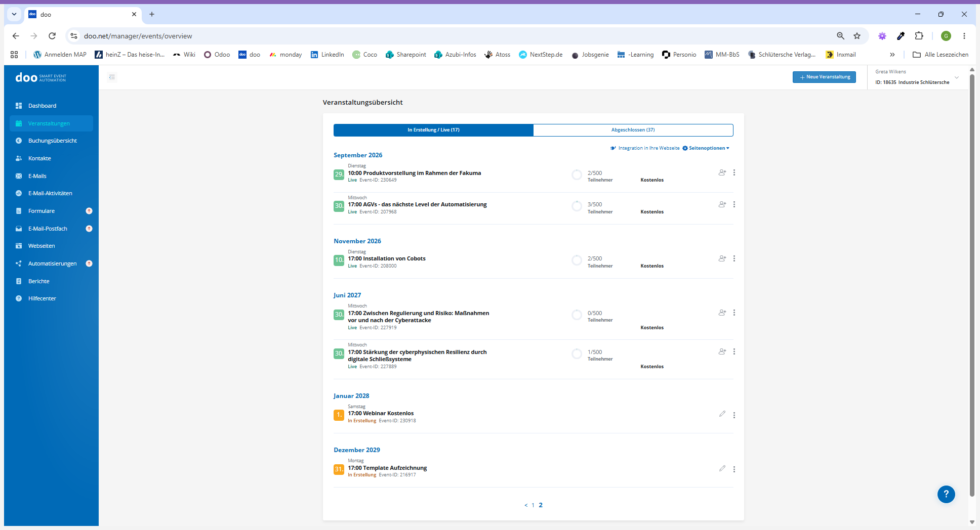Open the Webseiten sidebar icon
The image size is (980, 530).
(19, 246)
